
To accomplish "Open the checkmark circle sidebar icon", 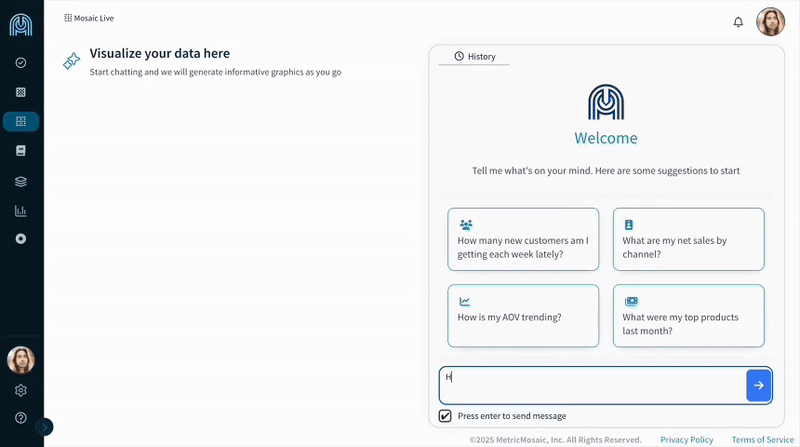I will tap(21, 63).
